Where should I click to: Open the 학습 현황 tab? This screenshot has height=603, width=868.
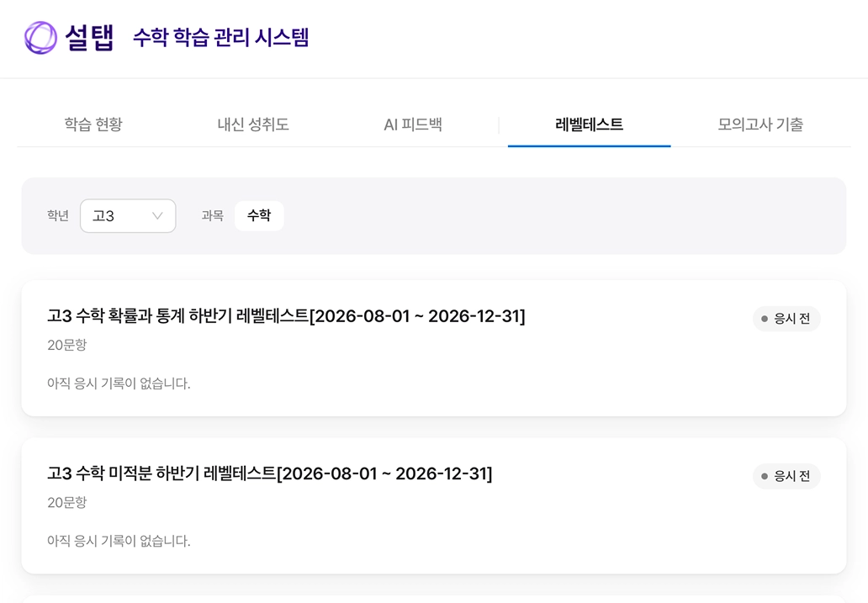[x=93, y=124]
